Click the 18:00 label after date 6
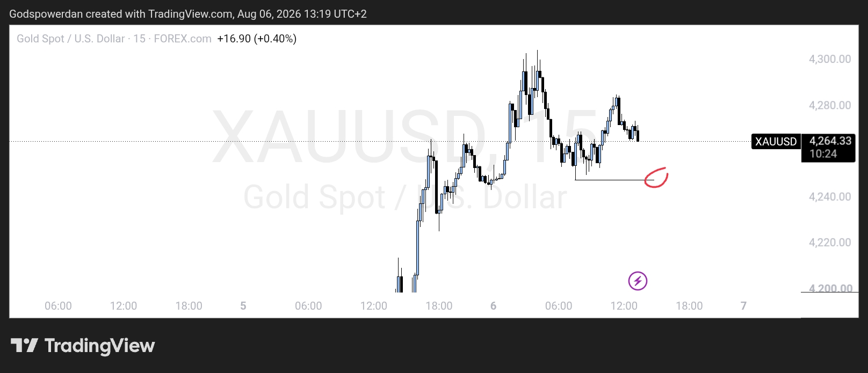Screen dimensions: 868x373 click(x=689, y=306)
